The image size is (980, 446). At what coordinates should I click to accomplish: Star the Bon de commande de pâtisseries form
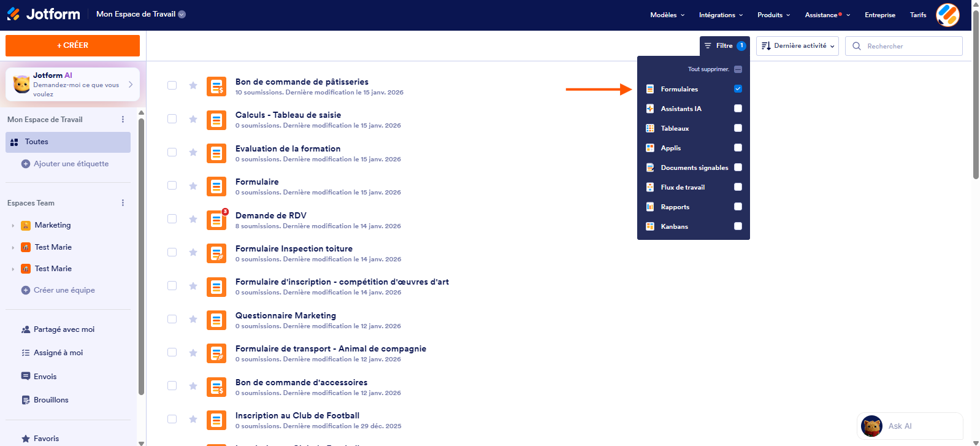point(193,85)
